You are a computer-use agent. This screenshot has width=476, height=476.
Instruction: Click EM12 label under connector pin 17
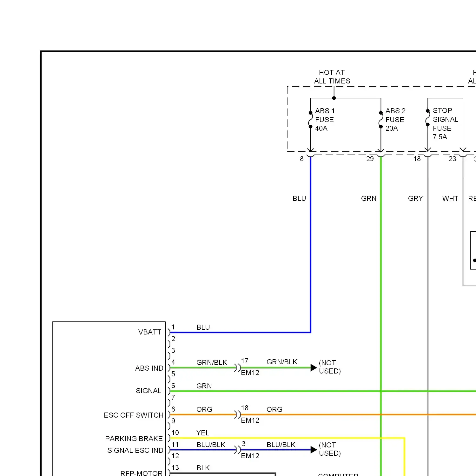coord(250,373)
